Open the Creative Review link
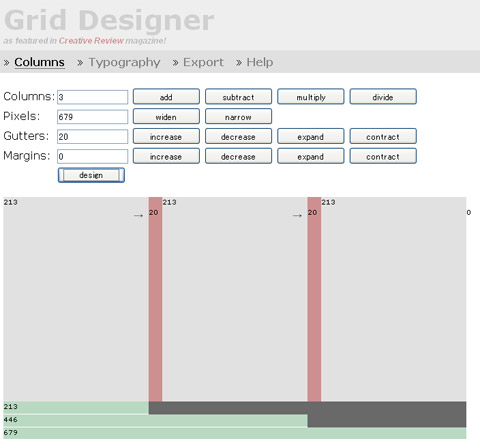 pyautogui.click(x=91, y=41)
